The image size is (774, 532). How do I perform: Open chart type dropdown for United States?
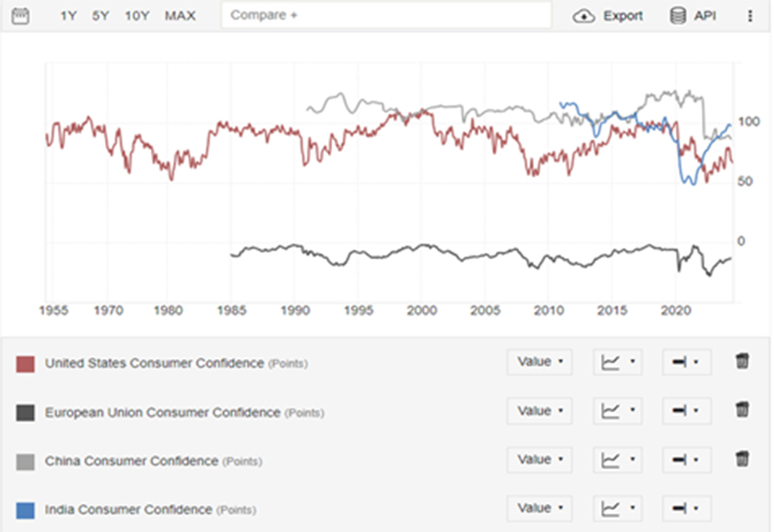coord(618,362)
